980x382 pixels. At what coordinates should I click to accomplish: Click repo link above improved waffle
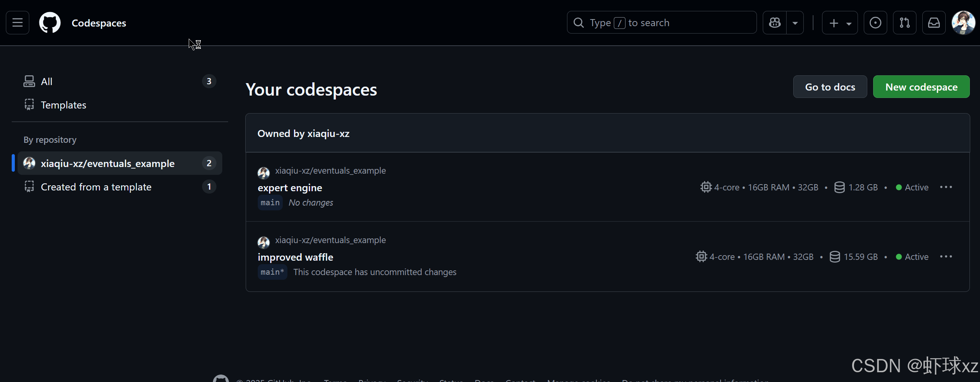click(330, 240)
